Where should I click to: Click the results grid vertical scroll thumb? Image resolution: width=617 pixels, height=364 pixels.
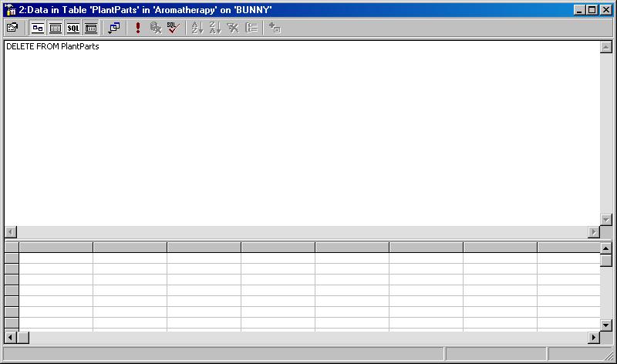point(606,261)
